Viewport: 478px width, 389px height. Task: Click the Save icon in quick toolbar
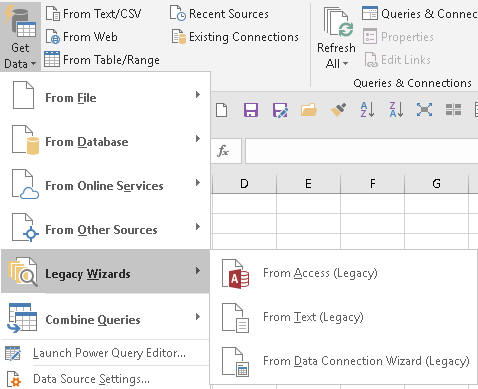(x=251, y=110)
